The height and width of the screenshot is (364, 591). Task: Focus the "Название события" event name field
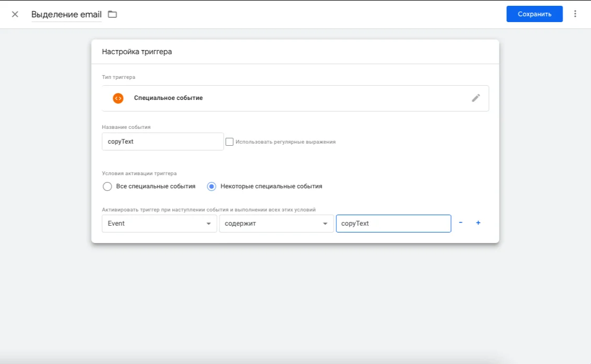point(163,141)
